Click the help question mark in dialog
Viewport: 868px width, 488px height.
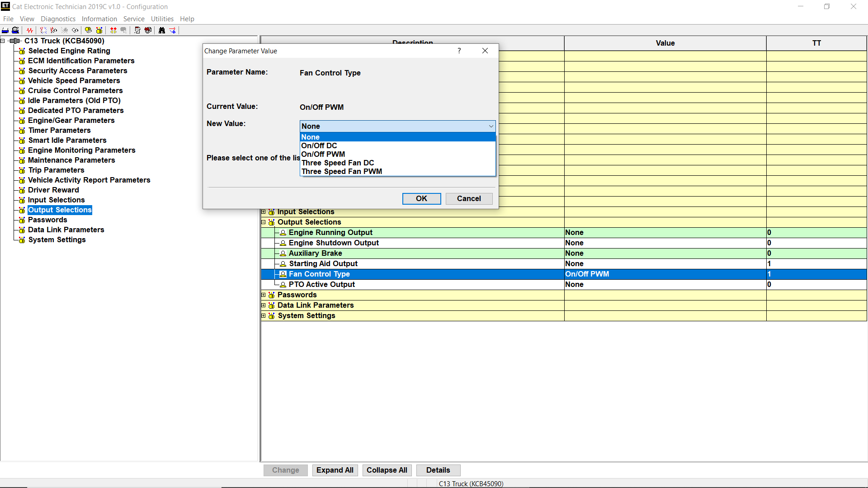(x=459, y=51)
